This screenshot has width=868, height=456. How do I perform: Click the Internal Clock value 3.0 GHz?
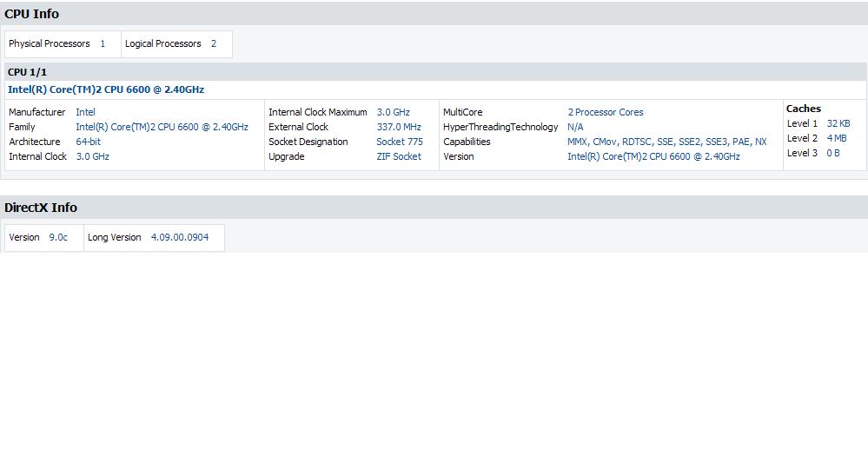(x=92, y=156)
